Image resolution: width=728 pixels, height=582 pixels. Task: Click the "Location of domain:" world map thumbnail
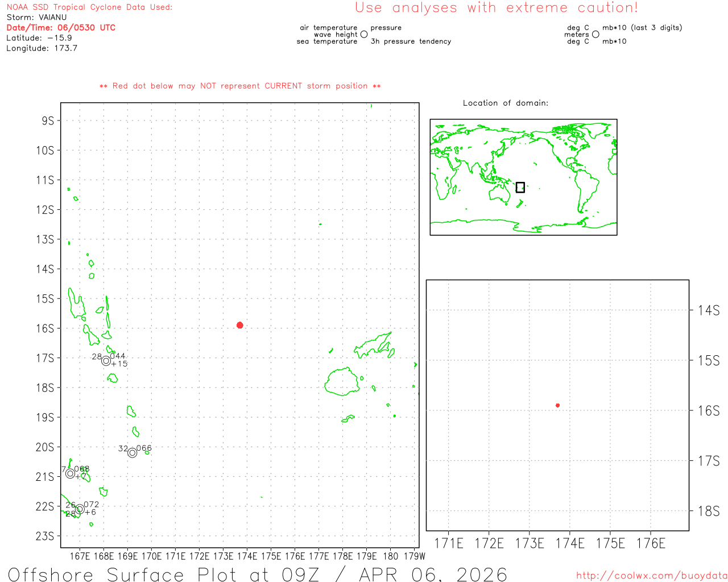523,177
